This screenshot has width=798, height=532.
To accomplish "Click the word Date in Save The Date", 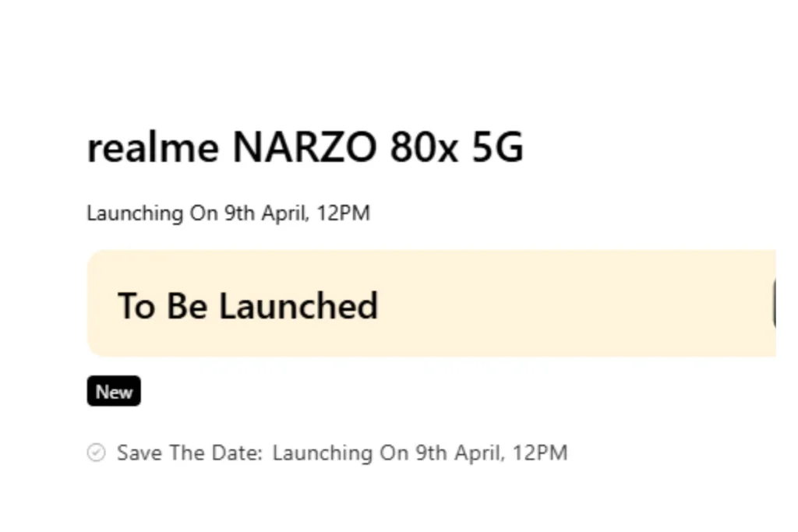I will 237,452.
